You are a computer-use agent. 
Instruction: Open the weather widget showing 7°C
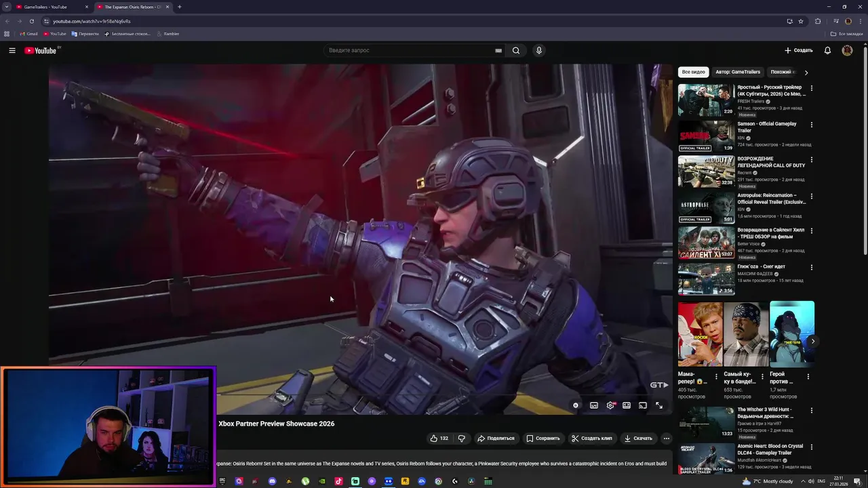click(768, 481)
